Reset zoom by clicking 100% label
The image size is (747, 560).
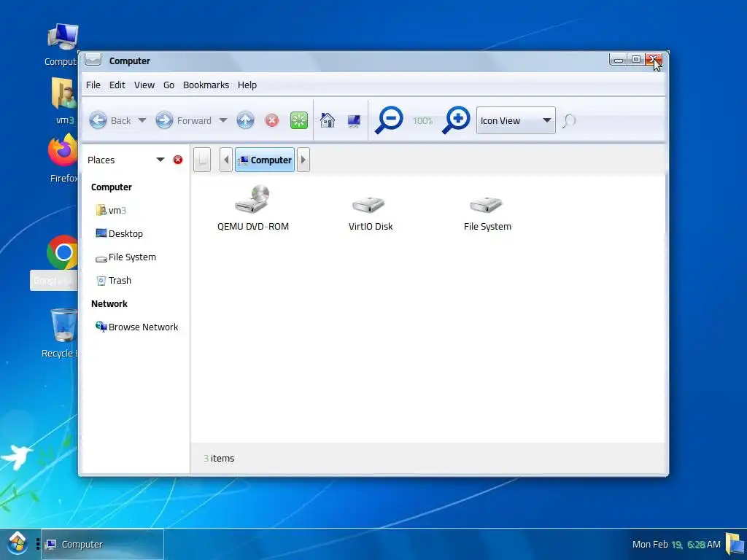[x=422, y=121]
